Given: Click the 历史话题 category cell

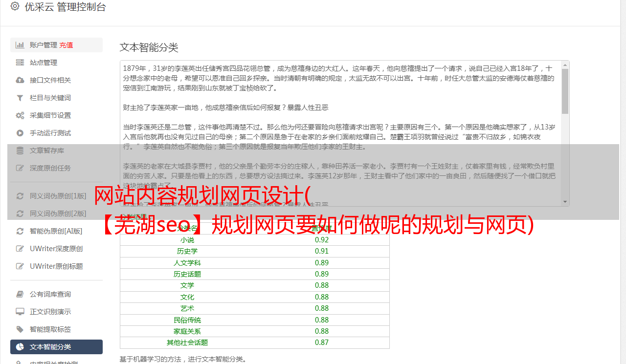Looking at the screenshot, I should tap(187, 274).
